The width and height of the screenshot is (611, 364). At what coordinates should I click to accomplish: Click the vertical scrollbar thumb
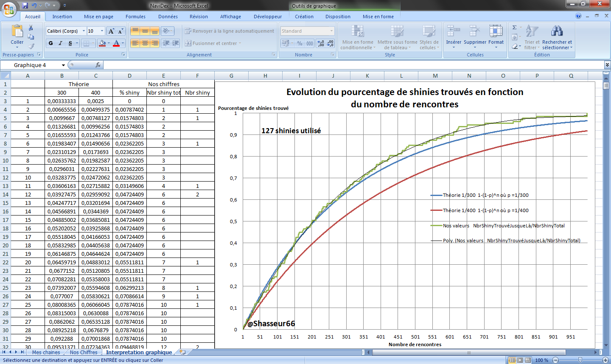point(606,85)
